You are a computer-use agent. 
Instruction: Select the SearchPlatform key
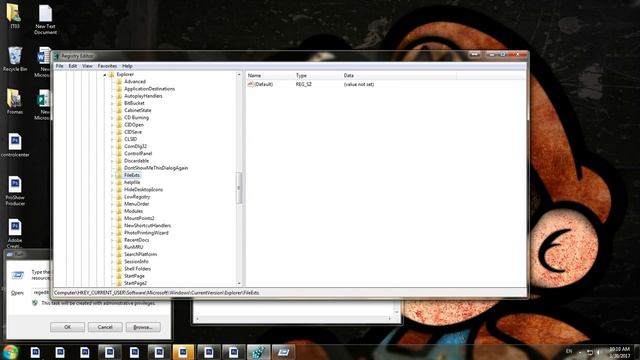pyautogui.click(x=140, y=254)
